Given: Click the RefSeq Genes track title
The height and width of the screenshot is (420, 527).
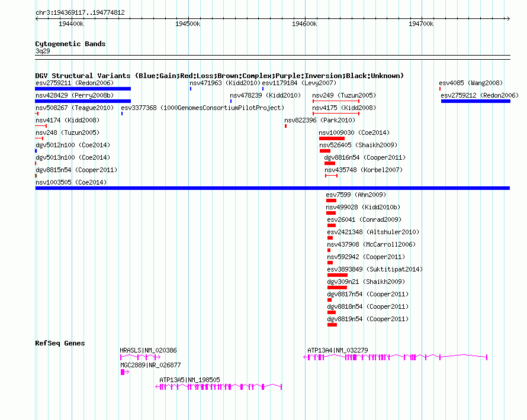Looking at the screenshot, I should pos(60,343).
